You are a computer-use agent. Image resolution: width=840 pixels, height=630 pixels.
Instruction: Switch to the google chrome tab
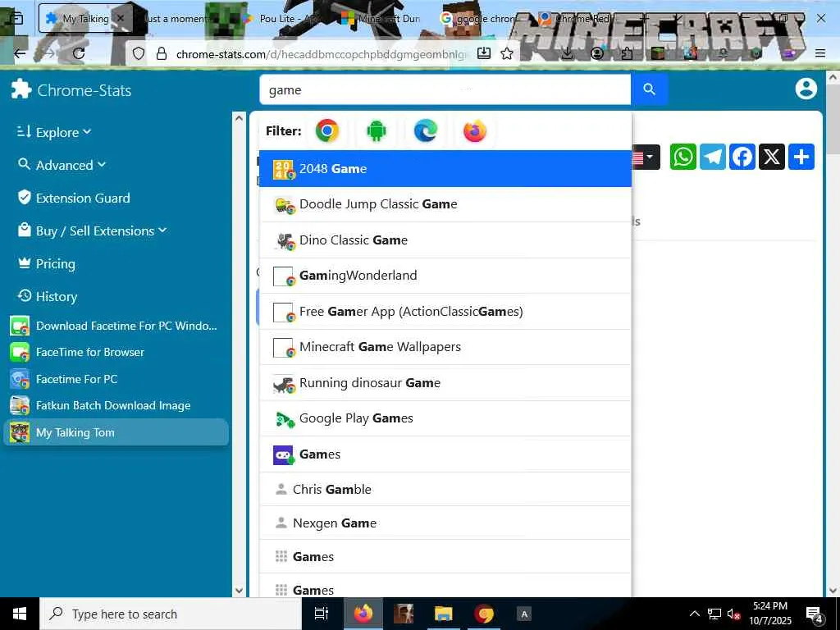479,19
